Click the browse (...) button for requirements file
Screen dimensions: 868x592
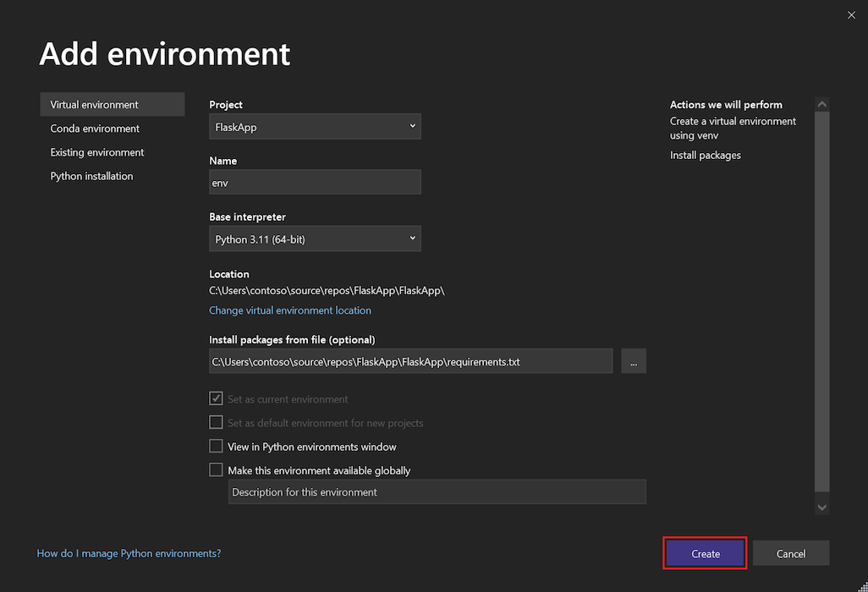pyautogui.click(x=633, y=361)
